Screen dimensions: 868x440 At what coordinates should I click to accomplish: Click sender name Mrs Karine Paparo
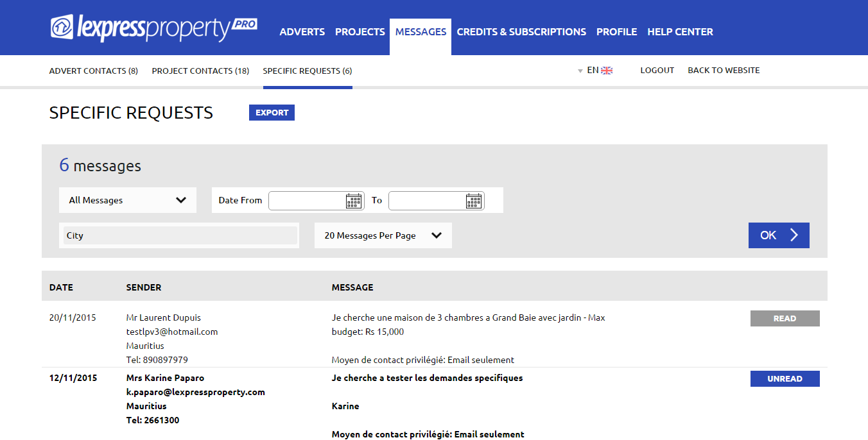pos(165,378)
